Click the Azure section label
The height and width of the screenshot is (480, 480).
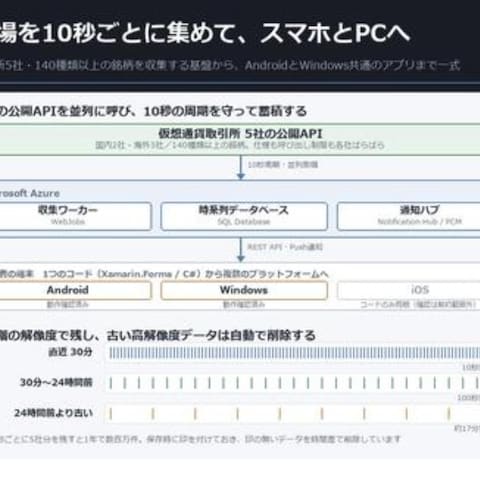point(30,193)
